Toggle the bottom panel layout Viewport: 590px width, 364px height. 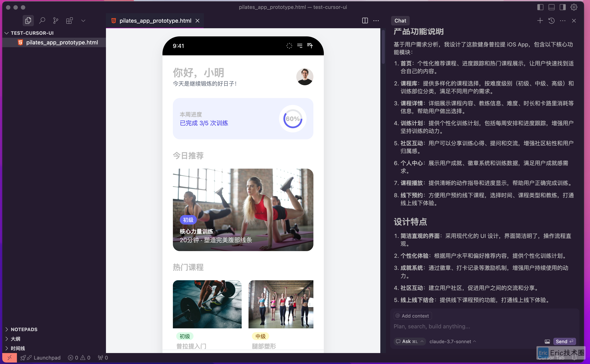pos(552,7)
